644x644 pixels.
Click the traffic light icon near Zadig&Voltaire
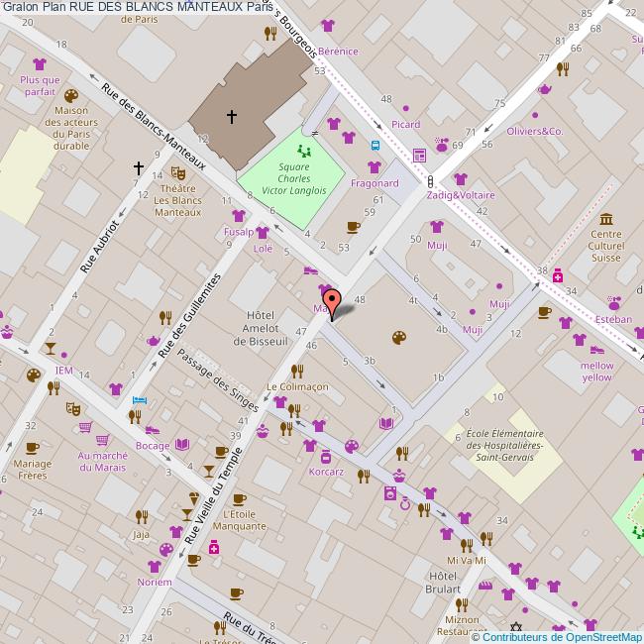coord(429,181)
